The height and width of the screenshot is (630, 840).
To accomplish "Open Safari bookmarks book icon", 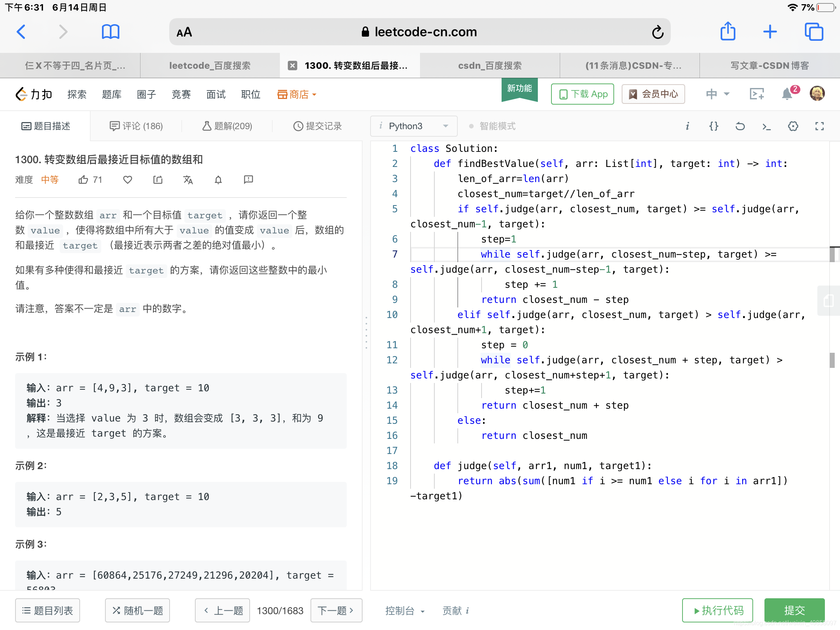I will tap(111, 32).
